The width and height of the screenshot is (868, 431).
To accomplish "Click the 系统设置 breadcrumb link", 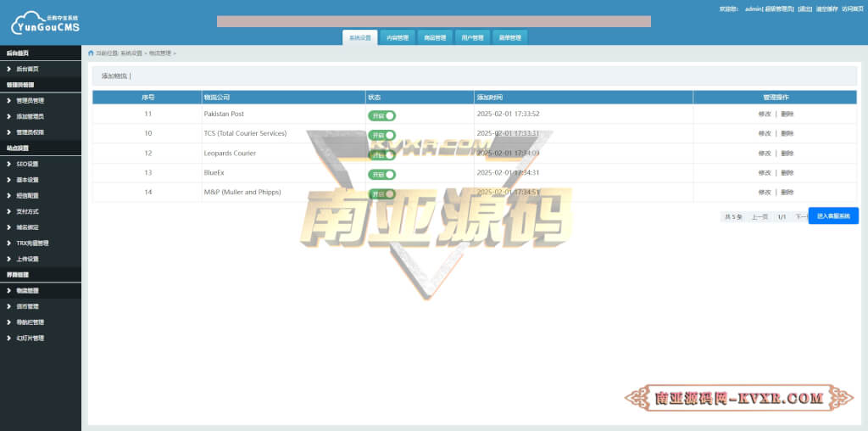I will (131, 53).
